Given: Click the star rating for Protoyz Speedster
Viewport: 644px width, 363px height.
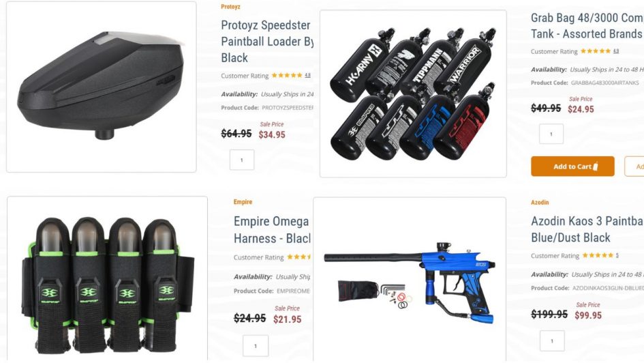Looking at the screenshot, I should click(287, 75).
